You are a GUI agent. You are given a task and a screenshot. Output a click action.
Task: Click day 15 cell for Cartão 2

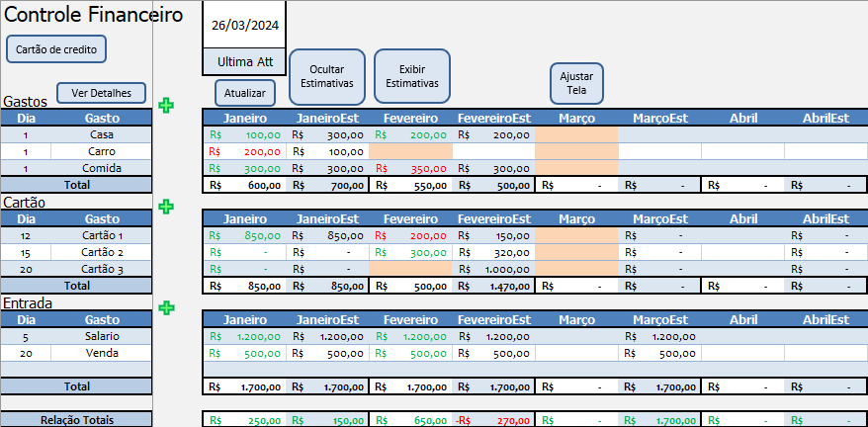click(x=26, y=253)
